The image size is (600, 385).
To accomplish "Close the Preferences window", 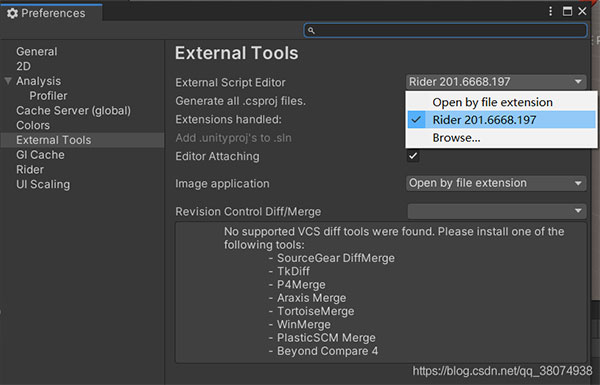I will (582, 11).
